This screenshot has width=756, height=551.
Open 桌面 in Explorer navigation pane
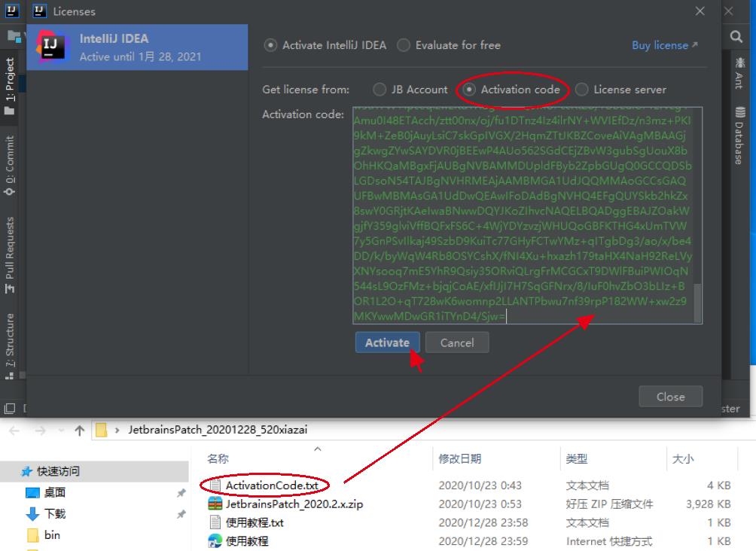[x=54, y=492]
